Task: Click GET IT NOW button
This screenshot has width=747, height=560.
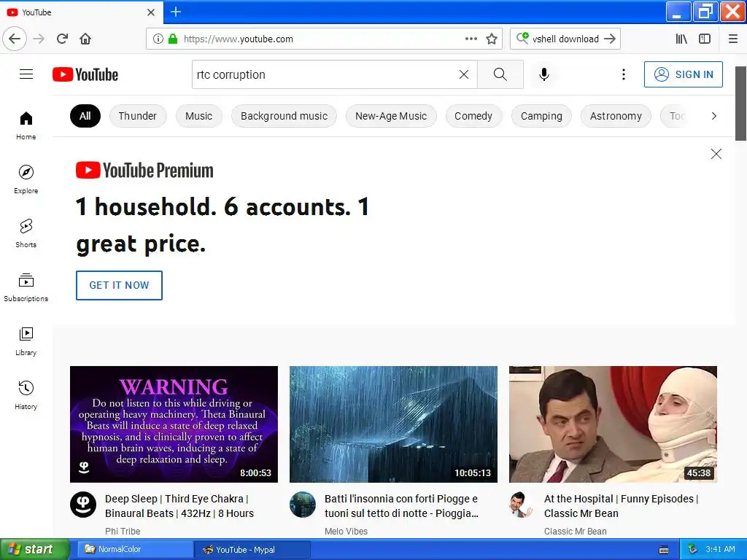Action: click(119, 285)
